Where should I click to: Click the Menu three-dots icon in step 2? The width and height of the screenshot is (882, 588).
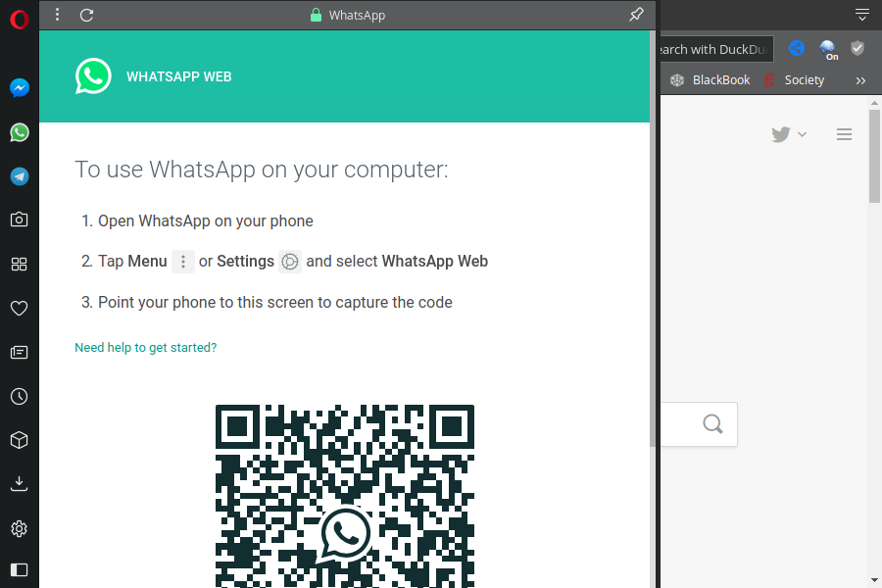click(x=183, y=262)
